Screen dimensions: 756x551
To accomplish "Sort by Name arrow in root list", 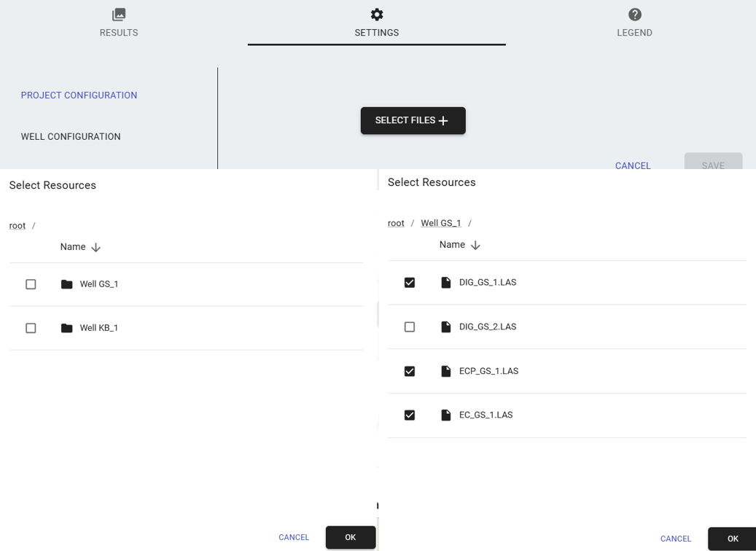I will coord(96,248).
